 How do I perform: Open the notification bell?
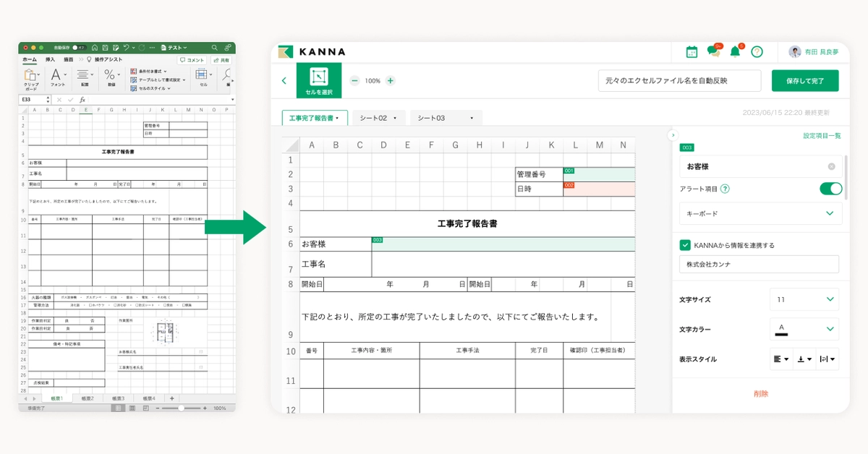(736, 51)
